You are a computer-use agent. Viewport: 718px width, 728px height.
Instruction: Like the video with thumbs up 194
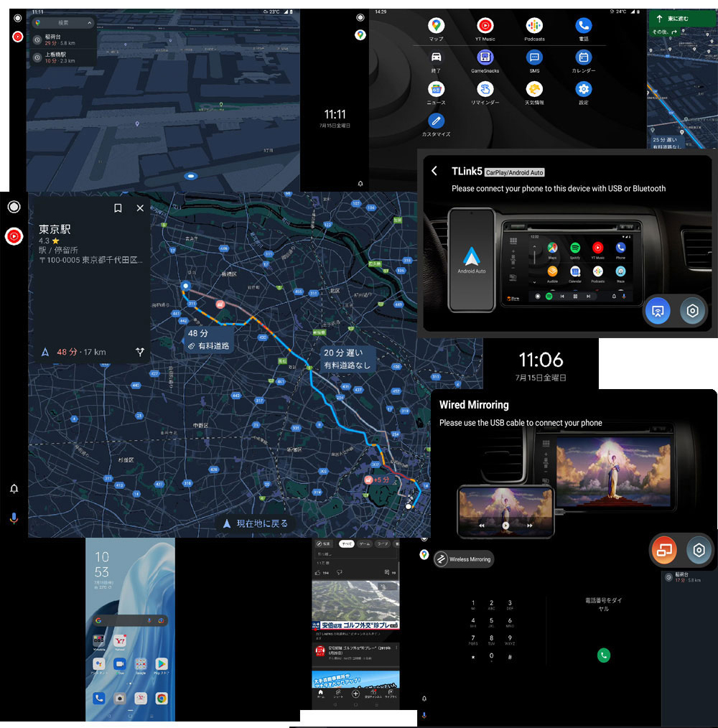(322, 572)
